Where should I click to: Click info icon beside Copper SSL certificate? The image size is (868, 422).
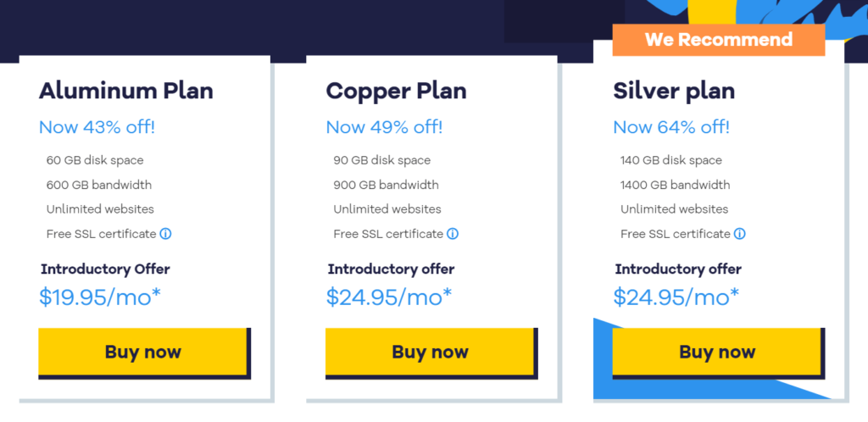tap(453, 234)
